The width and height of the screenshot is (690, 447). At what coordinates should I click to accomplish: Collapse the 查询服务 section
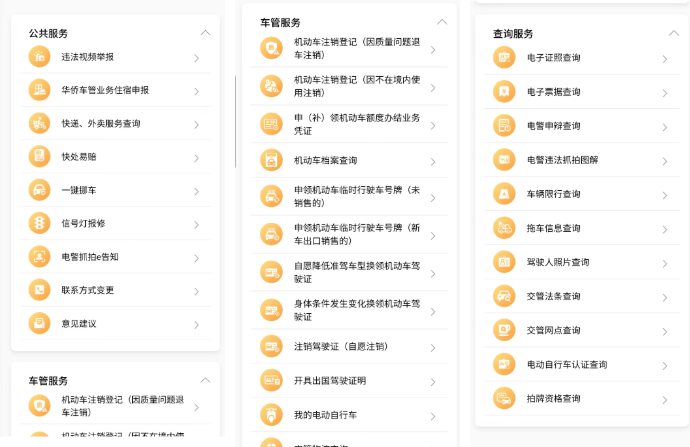[672, 33]
